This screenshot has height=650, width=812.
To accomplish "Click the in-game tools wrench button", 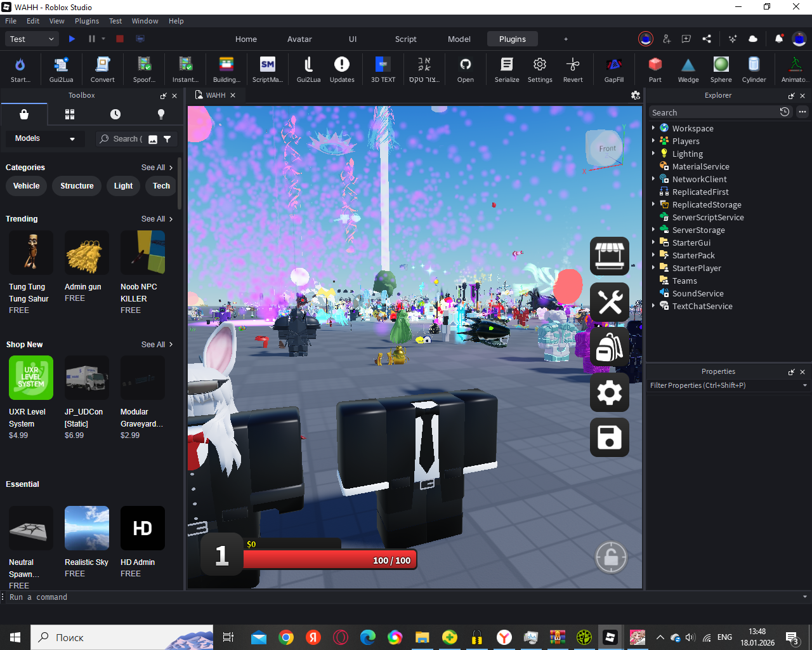I will tap(610, 302).
